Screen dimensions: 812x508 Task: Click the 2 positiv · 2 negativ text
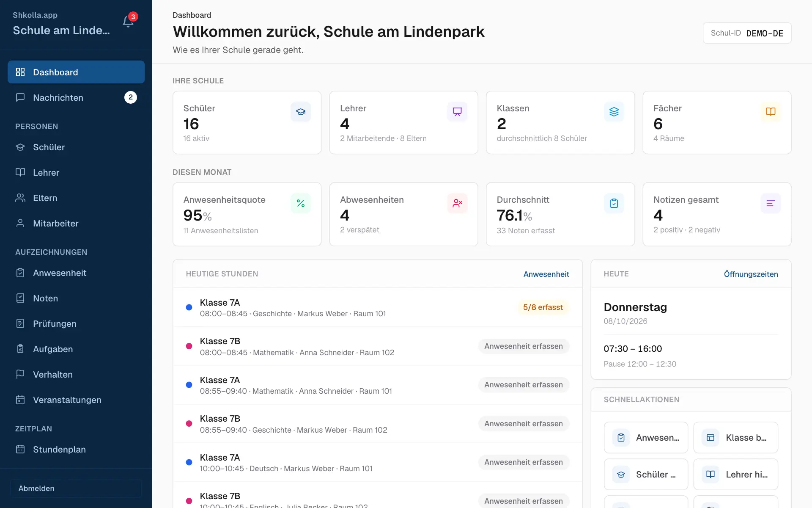[x=687, y=230]
